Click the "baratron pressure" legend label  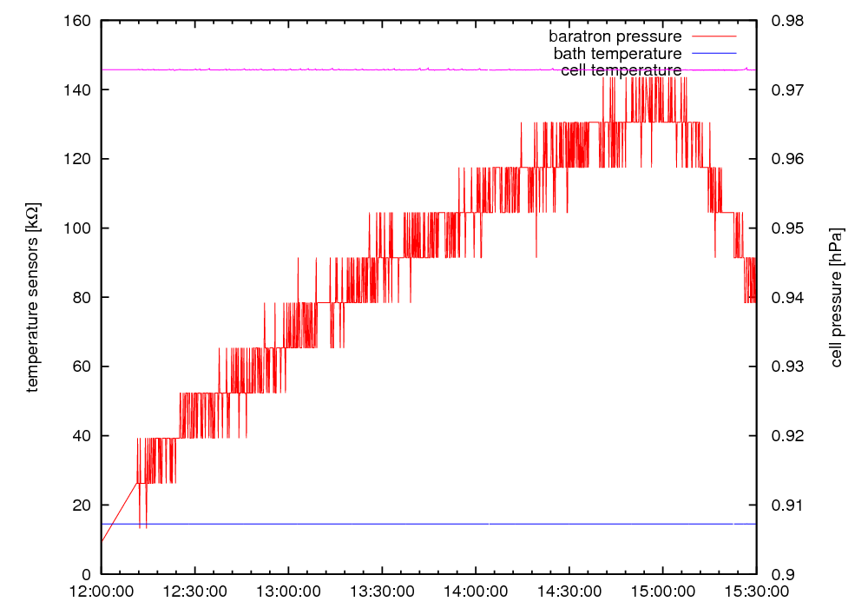click(x=615, y=36)
